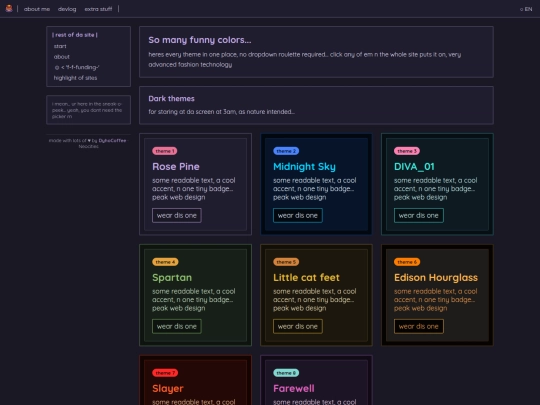Click the 'Little cat feet' card title
Viewport: 540px width, 405px height.
click(306, 278)
